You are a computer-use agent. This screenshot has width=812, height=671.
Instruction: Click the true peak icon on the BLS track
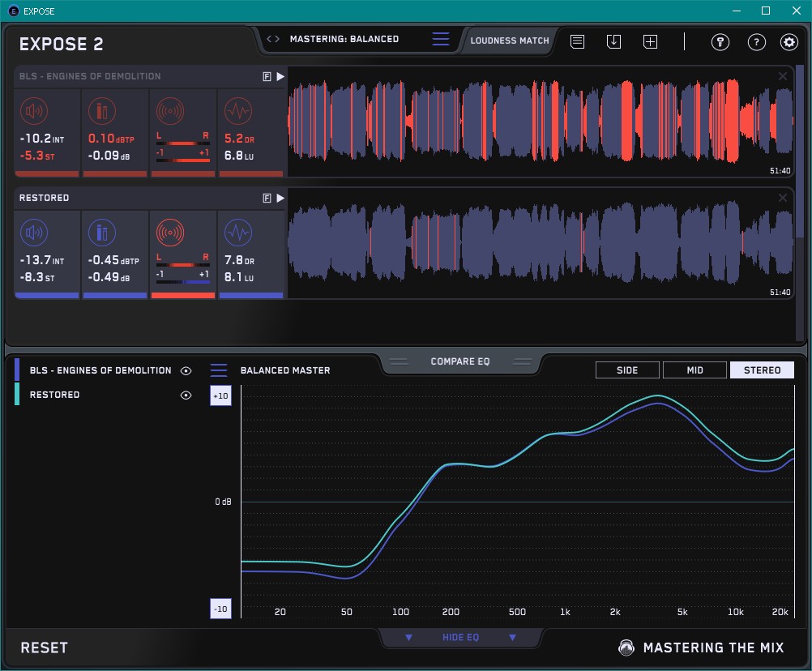[101, 111]
